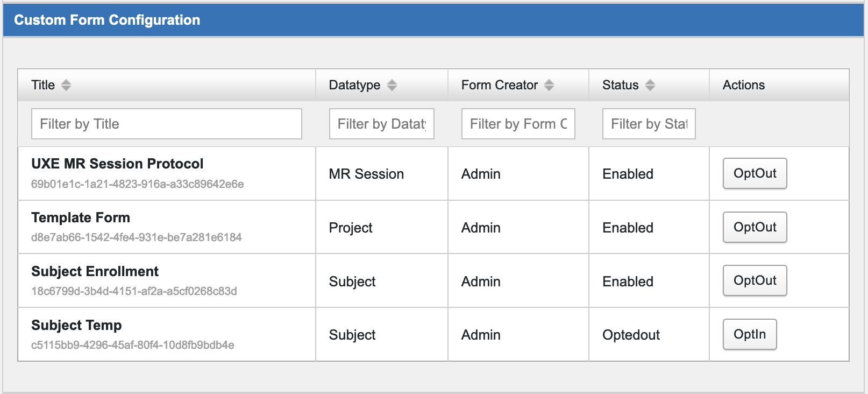Viewport: 868px width, 394px height.
Task: Opt out of the Subject Enrollment form
Action: (x=755, y=280)
